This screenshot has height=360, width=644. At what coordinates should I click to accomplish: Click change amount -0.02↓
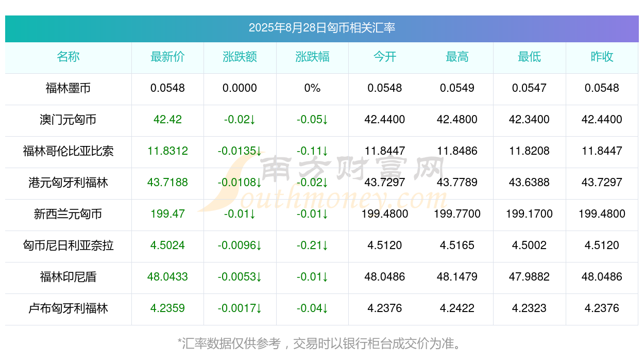(240, 120)
